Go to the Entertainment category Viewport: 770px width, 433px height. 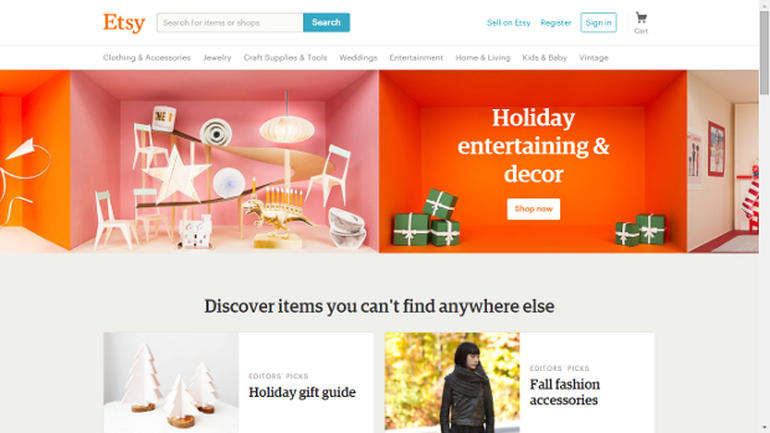[416, 57]
